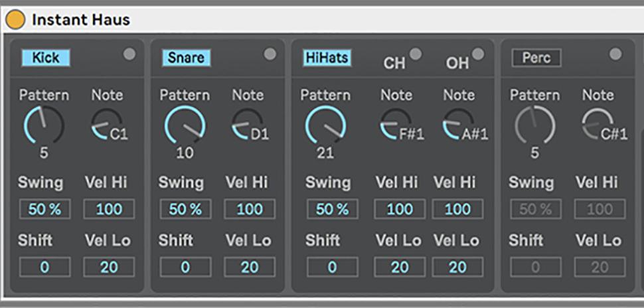Click the Kick Pattern knob set to 5
This screenshot has width=644, height=308.
pyautogui.click(x=43, y=125)
